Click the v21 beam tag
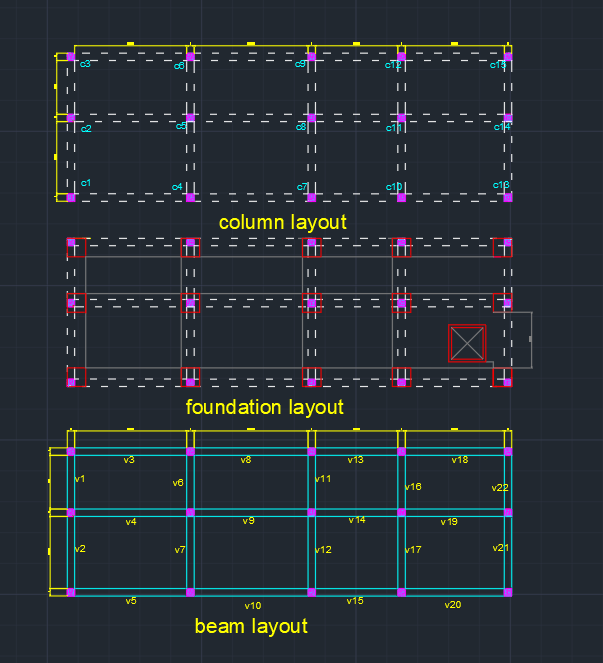 tap(501, 548)
